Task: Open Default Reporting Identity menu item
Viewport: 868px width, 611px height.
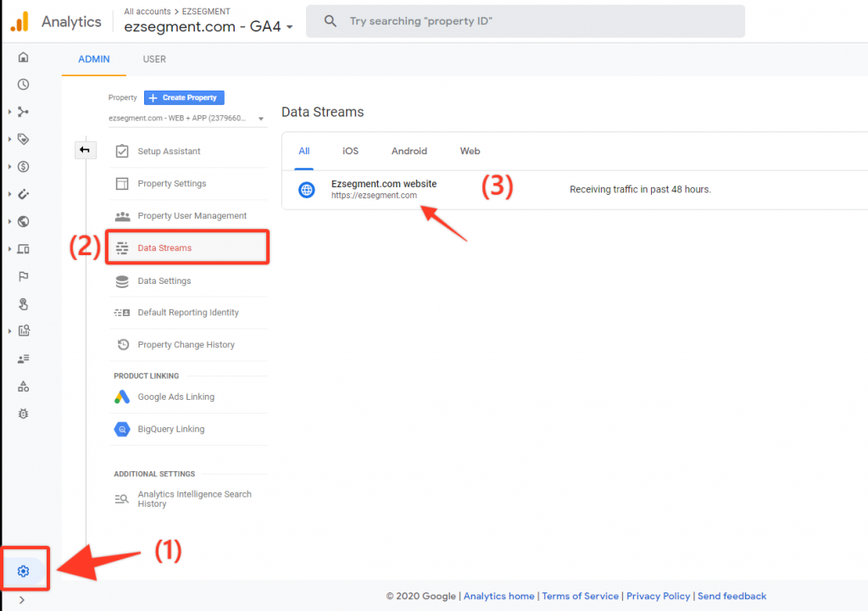Action: (x=188, y=313)
